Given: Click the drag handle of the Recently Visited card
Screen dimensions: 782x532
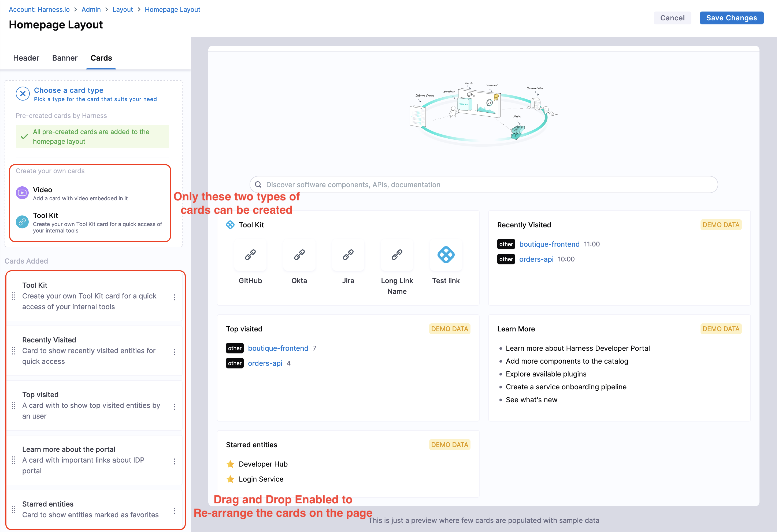Looking at the screenshot, I should coord(14,351).
